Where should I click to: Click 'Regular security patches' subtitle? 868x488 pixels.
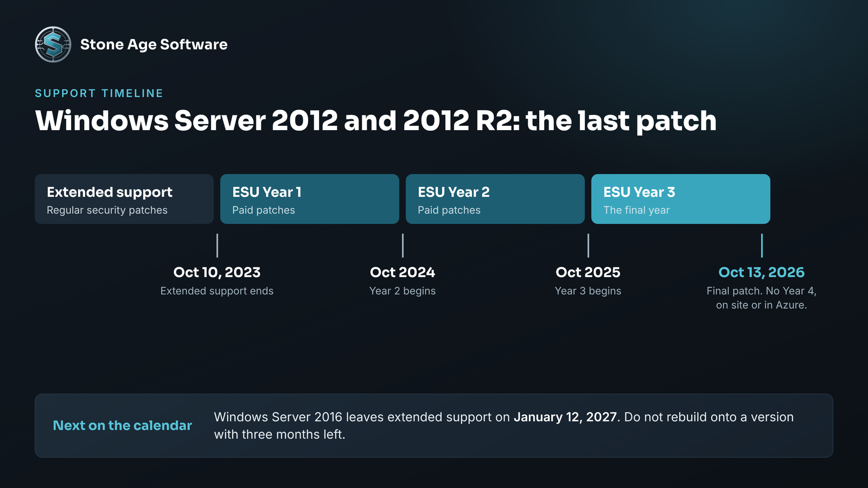click(x=107, y=210)
